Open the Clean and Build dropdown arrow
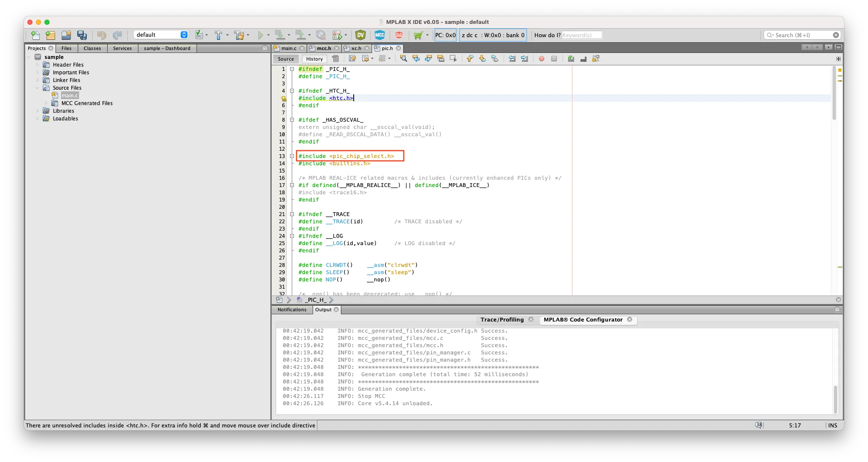This screenshot has width=868, height=462. point(248,35)
